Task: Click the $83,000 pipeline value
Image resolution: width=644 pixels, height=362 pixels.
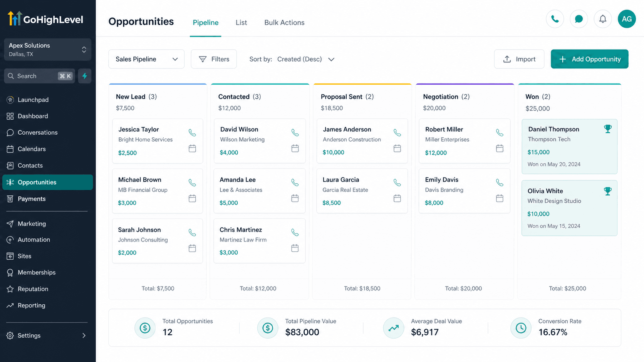Action: point(302,332)
